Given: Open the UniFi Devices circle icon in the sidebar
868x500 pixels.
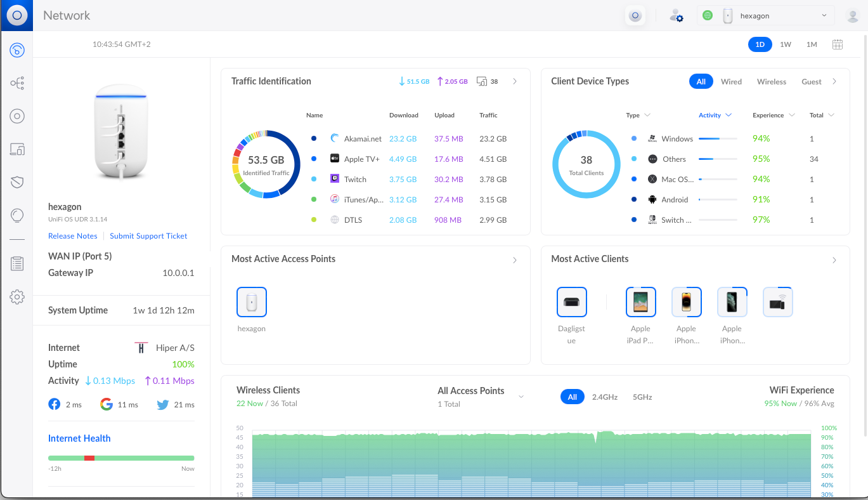Looking at the screenshot, I should coord(17,116).
